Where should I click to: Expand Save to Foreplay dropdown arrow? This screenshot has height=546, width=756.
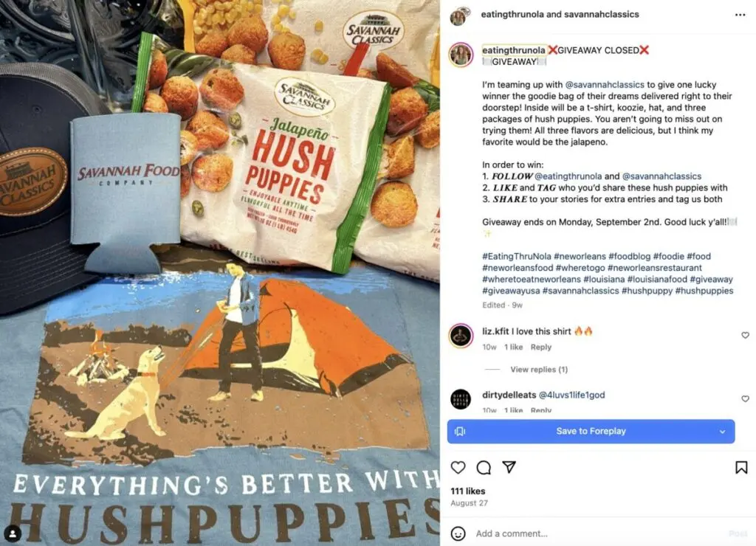[x=722, y=432]
